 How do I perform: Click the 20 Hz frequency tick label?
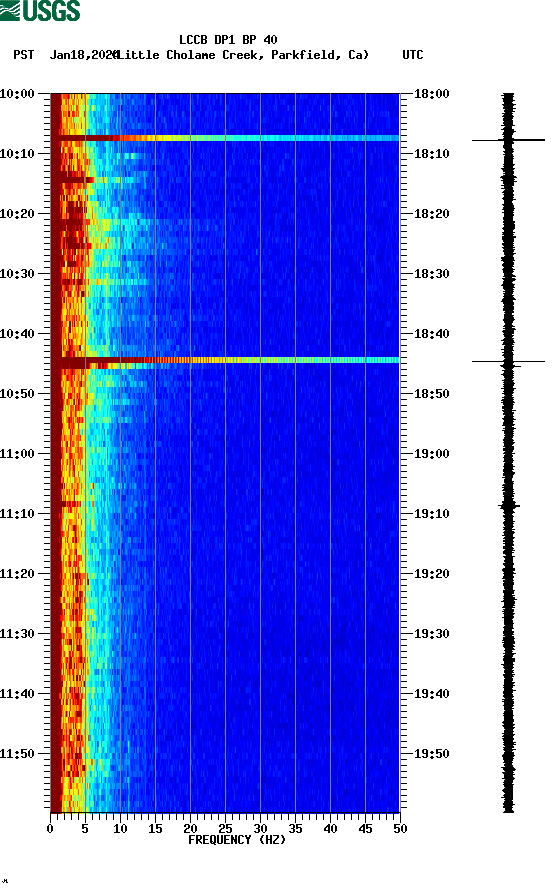pos(190,829)
